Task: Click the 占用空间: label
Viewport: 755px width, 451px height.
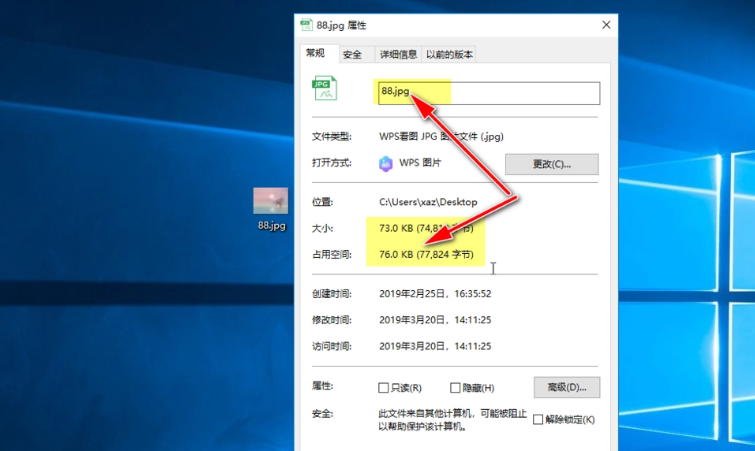Action: coord(332,254)
